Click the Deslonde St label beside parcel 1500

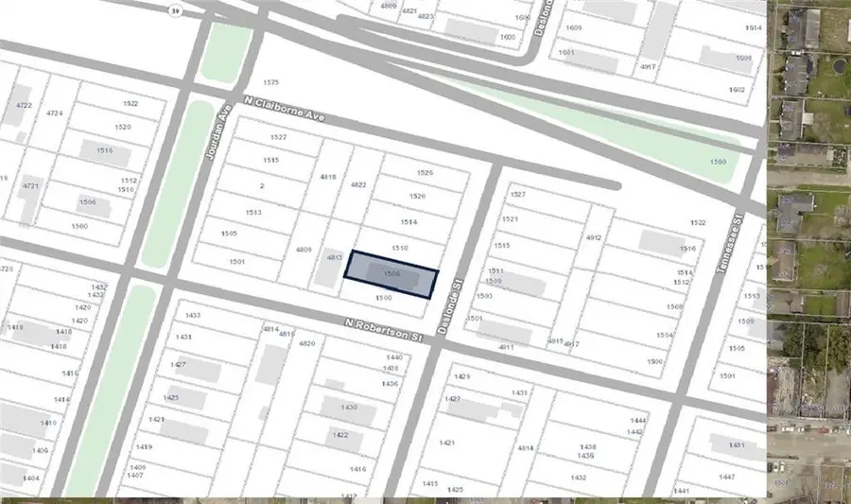point(450,306)
